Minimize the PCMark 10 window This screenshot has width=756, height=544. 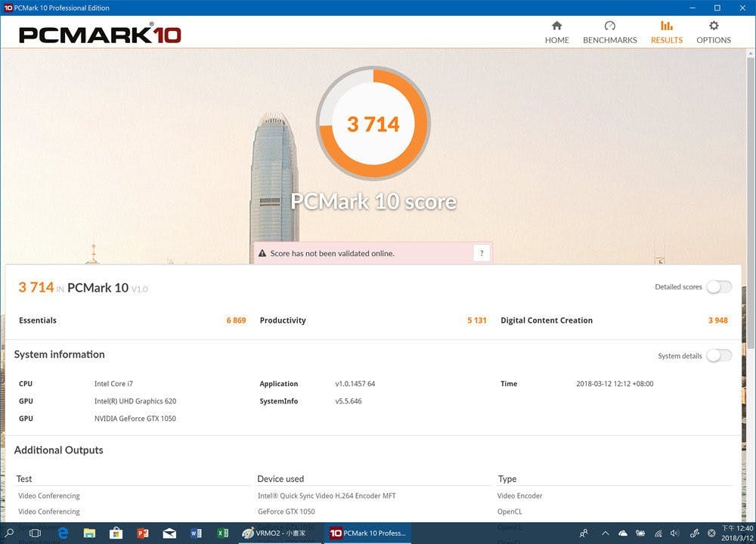point(692,8)
